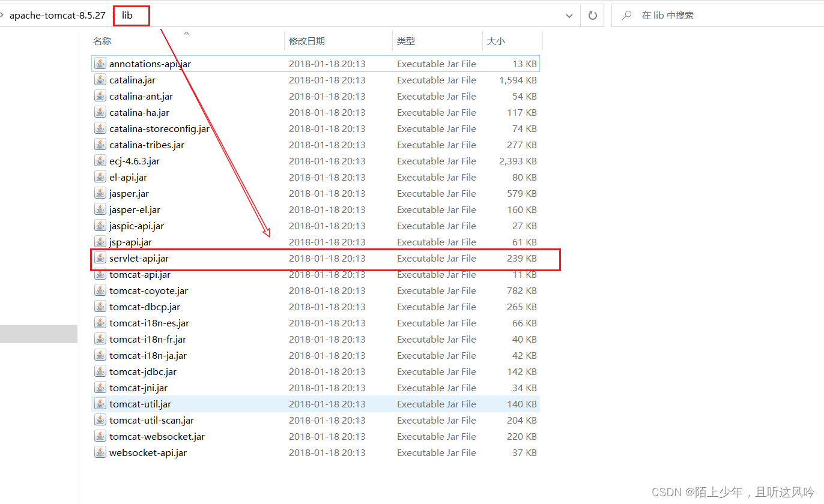Click the jar icon of tomcat-i18n-ja.jar
The height and width of the screenshot is (504, 824).
[100, 355]
